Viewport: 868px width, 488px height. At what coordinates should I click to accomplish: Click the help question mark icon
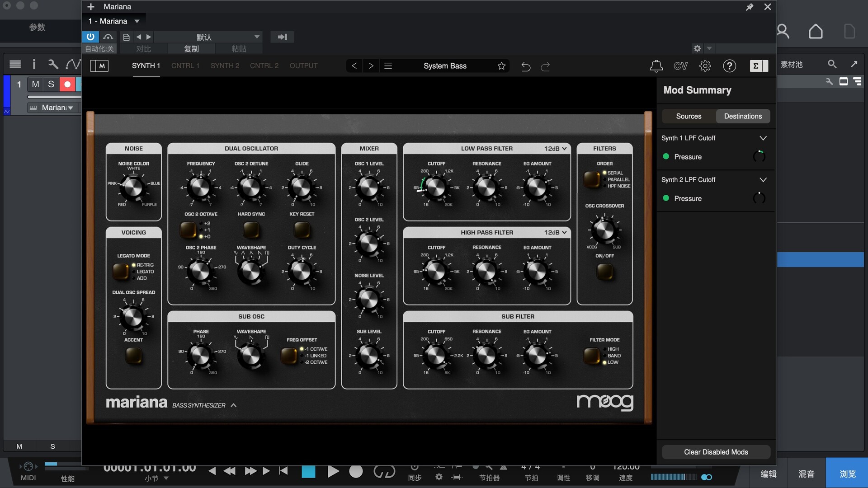click(x=729, y=66)
